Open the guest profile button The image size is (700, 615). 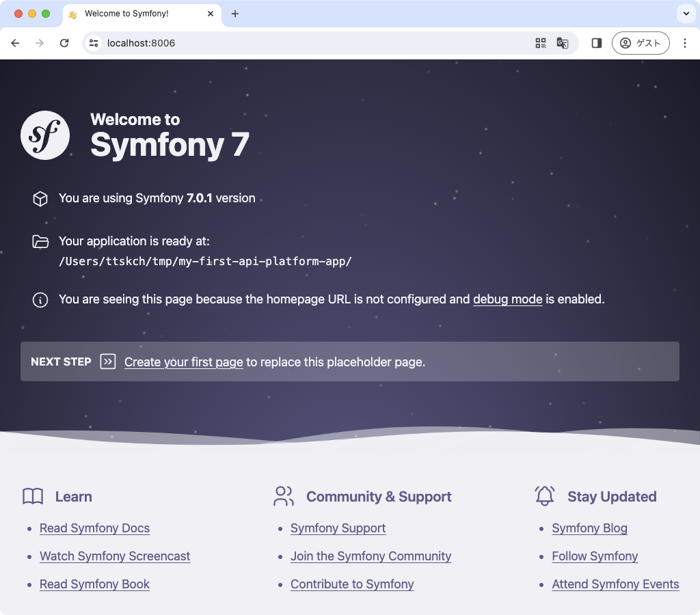pos(641,43)
